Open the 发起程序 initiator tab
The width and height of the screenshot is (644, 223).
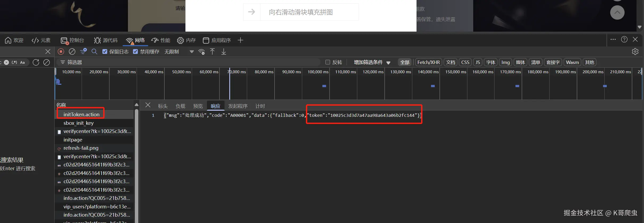238,106
